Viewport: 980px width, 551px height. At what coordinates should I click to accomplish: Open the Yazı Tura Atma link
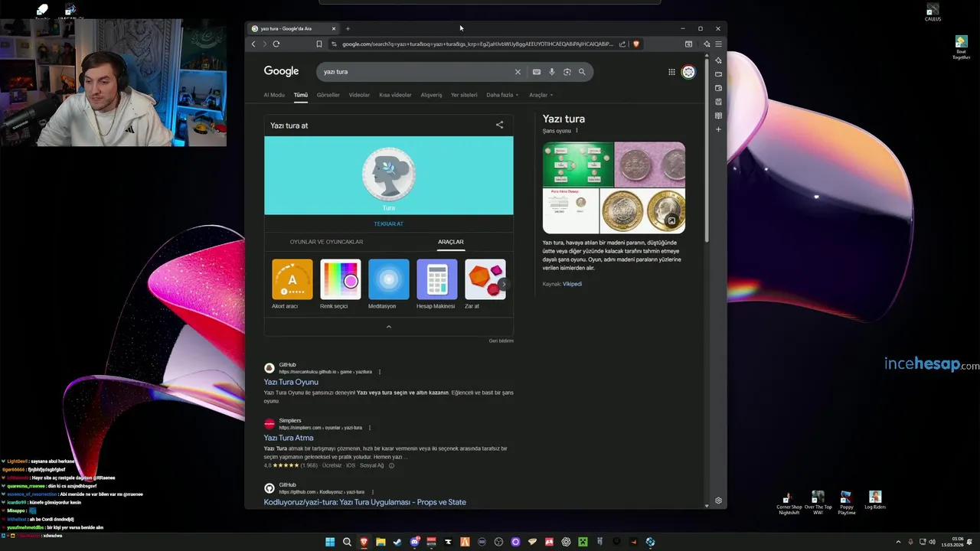click(289, 438)
